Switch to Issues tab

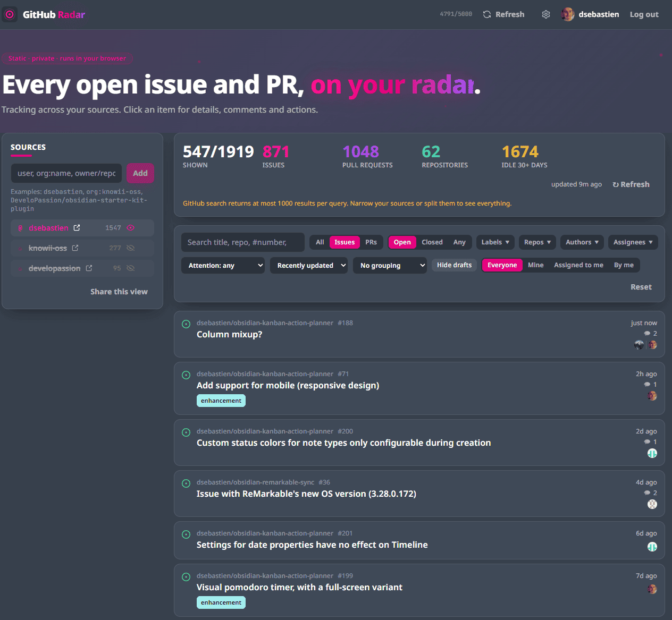click(x=345, y=242)
